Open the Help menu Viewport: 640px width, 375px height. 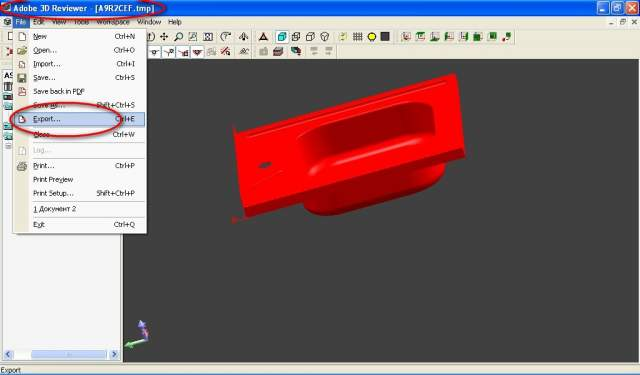pos(175,22)
